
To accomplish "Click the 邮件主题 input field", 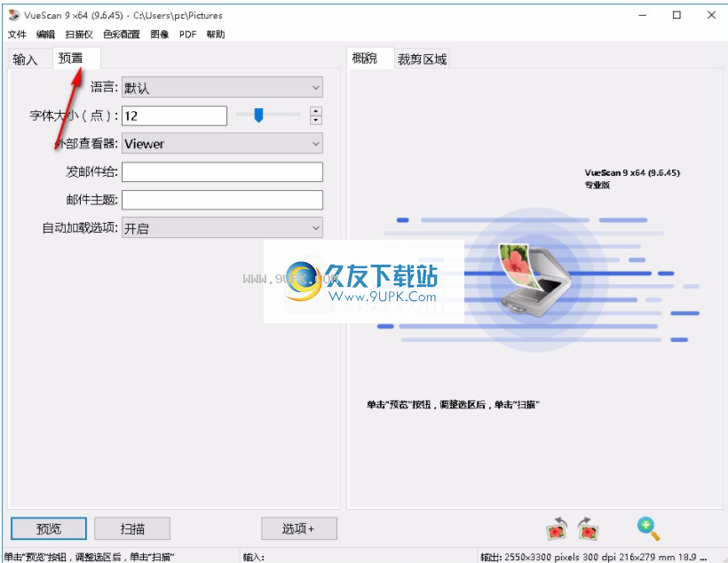I will tap(222, 200).
